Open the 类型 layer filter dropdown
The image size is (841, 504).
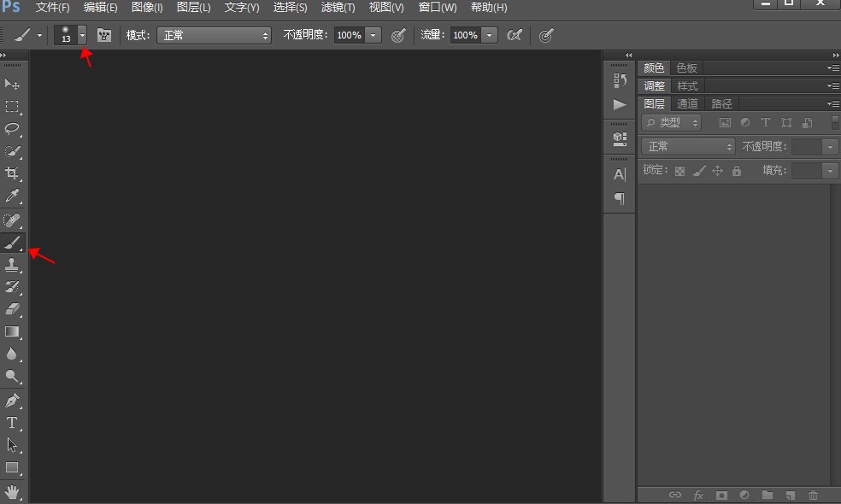click(672, 123)
